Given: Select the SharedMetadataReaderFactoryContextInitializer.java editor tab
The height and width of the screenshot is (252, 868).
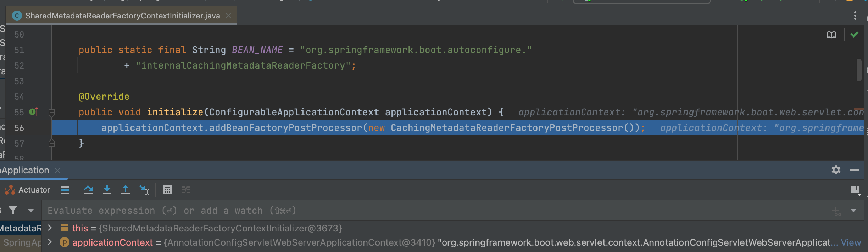Looking at the screenshot, I should tap(122, 16).
